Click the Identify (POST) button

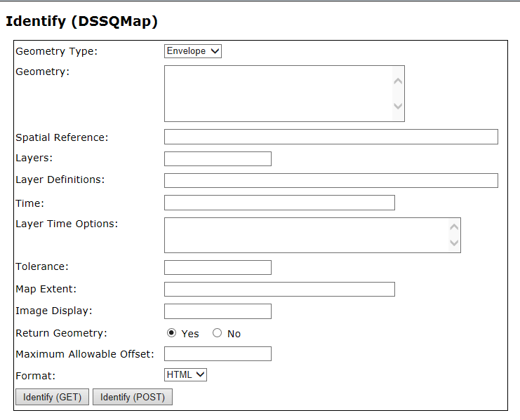point(133,398)
